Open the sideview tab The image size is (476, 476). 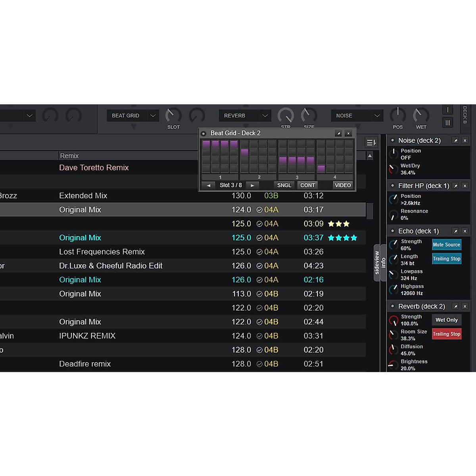pos(377,263)
